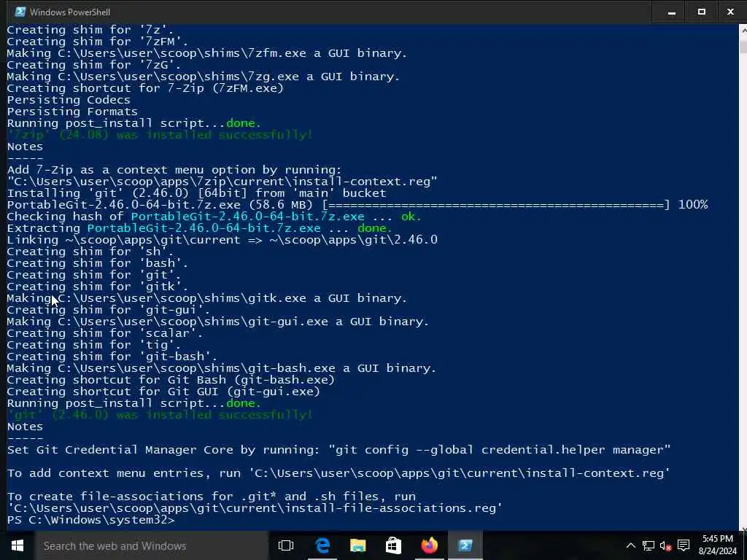The width and height of the screenshot is (747, 560).
Task: Click the 'git config --global credential.helper manager' text
Action: (499, 450)
